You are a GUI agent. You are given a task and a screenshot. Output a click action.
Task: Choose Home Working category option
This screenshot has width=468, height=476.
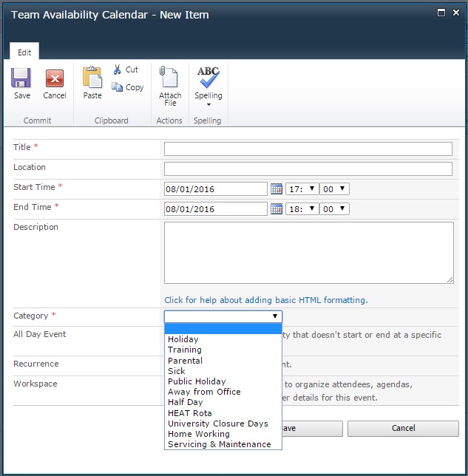(198, 434)
